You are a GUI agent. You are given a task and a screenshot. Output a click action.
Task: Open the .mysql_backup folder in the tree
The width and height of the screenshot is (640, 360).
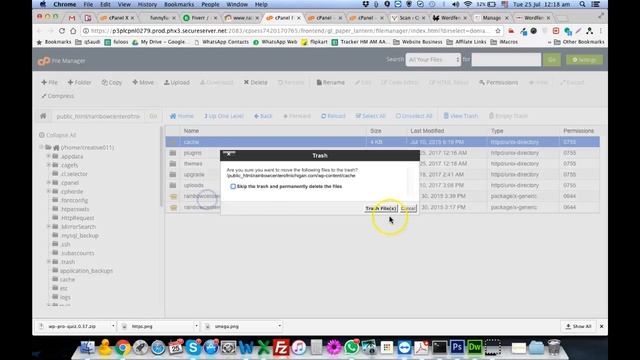(x=79, y=236)
